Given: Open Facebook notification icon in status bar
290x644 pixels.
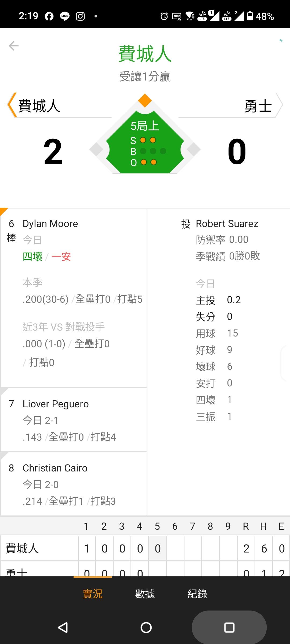Looking at the screenshot, I should (x=49, y=16).
